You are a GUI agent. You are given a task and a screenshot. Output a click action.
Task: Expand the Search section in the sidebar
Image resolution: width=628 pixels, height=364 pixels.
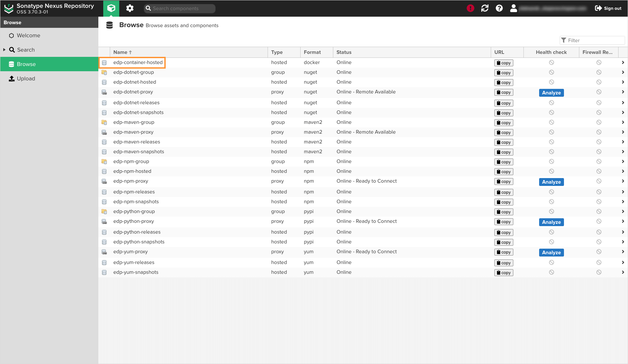pyautogui.click(x=5, y=50)
